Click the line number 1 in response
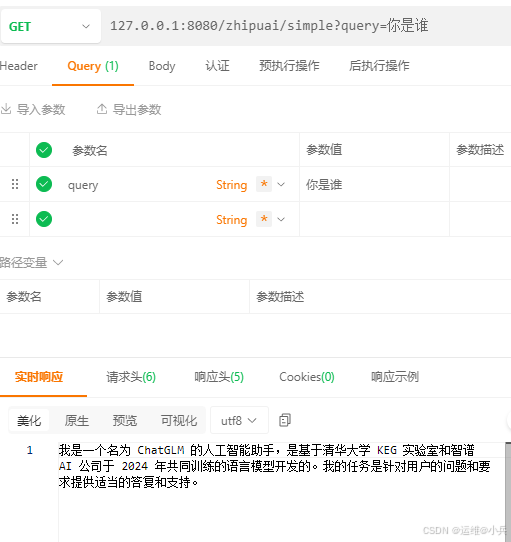This screenshot has width=511, height=542. (30, 450)
